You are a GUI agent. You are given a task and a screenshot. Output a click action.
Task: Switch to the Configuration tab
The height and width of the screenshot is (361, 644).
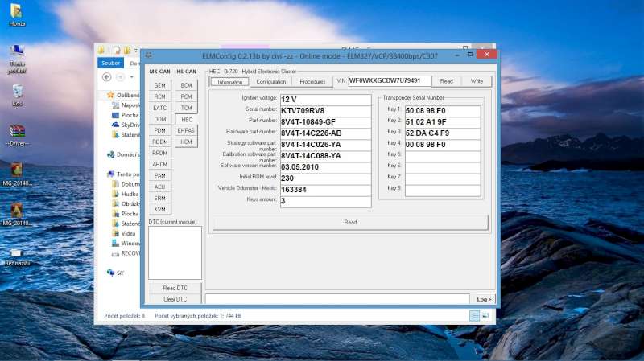[x=271, y=82]
